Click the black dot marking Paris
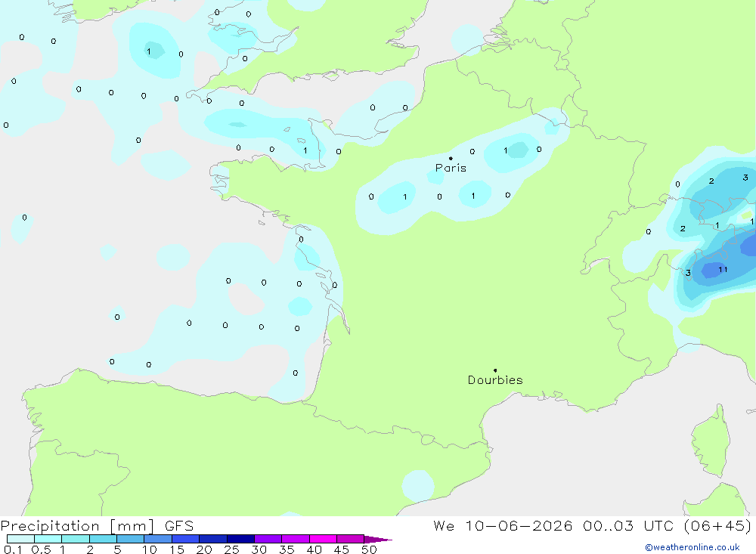756x554 pixels. pyautogui.click(x=451, y=158)
